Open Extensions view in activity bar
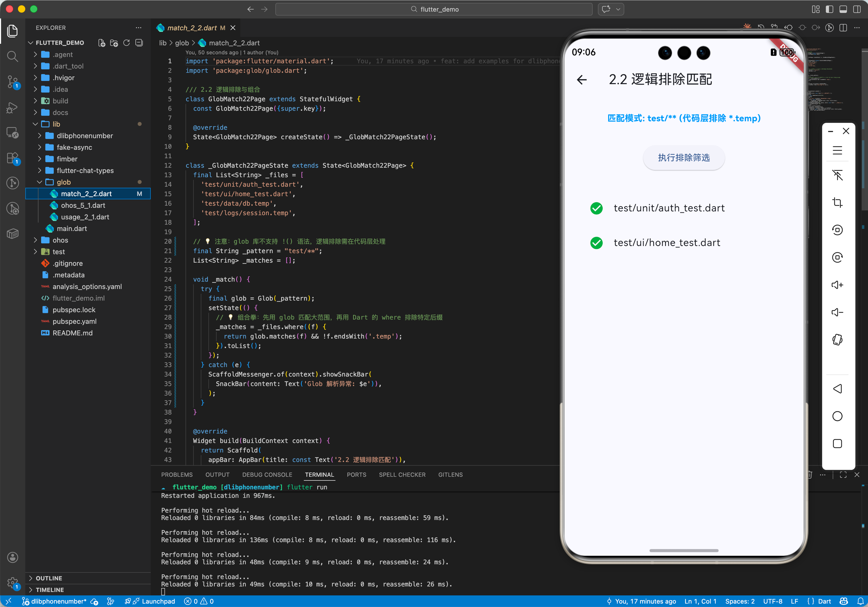This screenshot has width=868, height=607. click(12, 158)
